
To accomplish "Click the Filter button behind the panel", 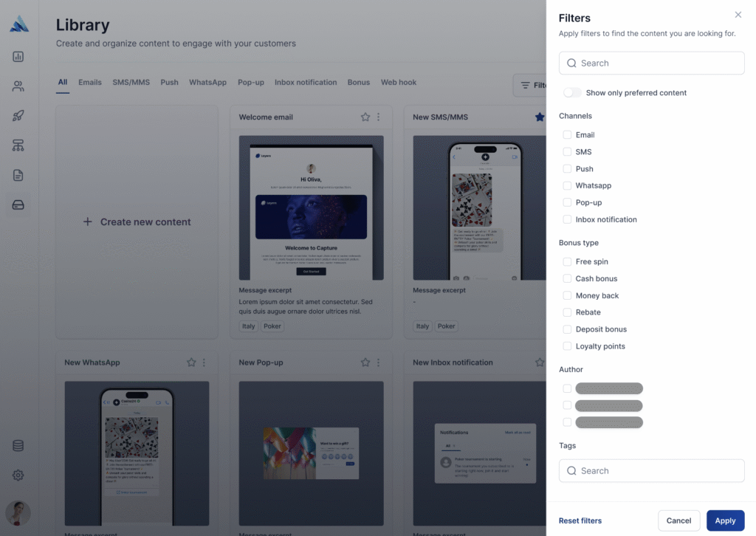I will tap(529, 86).
